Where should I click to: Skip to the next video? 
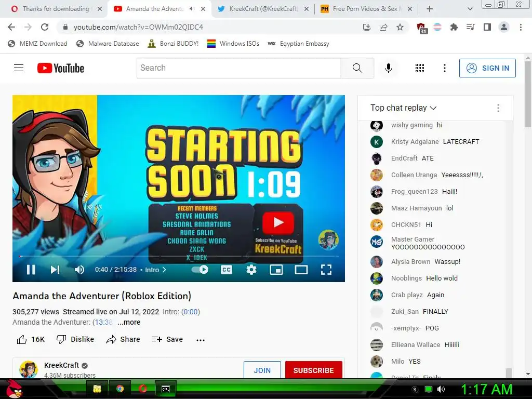tap(55, 270)
